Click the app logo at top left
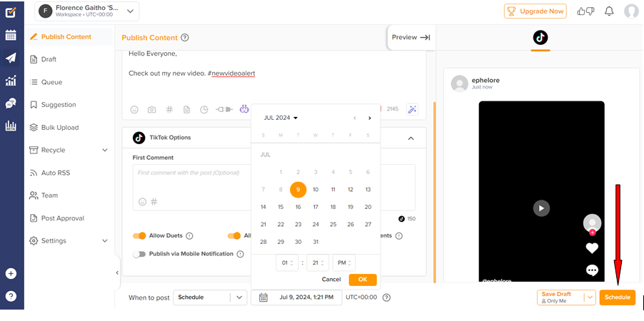The height and width of the screenshot is (321, 644). [11, 12]
